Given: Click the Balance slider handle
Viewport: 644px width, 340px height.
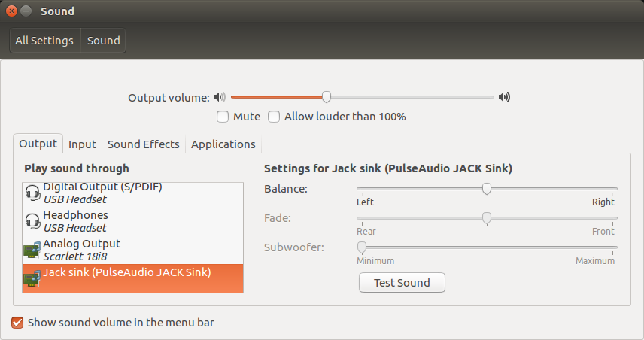Looking at the screenshot, I should (487, 189).
